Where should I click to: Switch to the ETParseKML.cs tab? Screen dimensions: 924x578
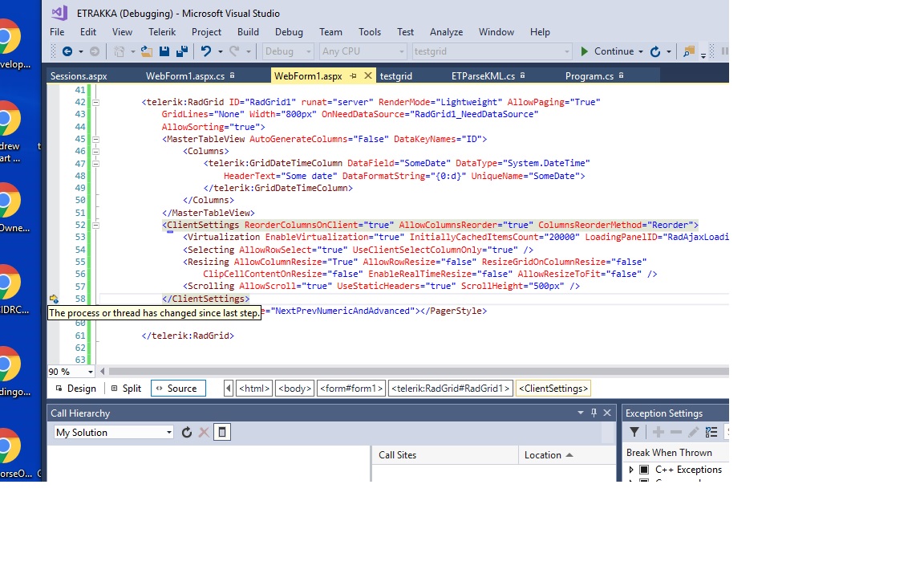(482, 76)
